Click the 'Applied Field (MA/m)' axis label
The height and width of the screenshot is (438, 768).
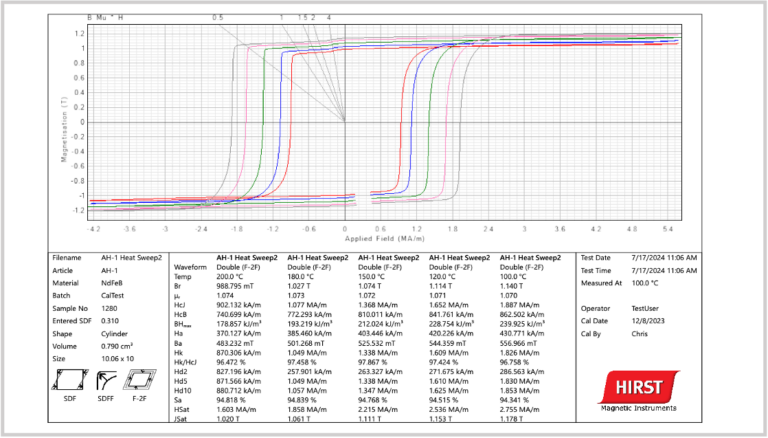380,240
